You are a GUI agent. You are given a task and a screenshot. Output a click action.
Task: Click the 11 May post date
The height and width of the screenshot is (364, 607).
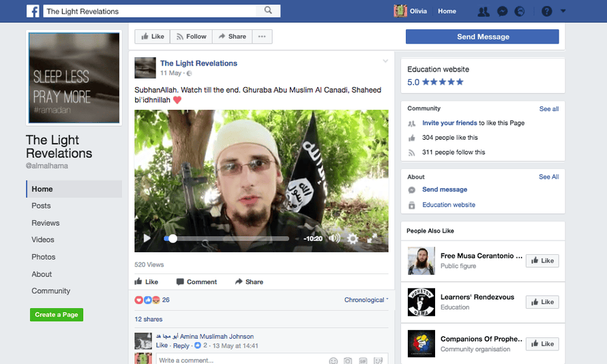[x=171, y=73]
